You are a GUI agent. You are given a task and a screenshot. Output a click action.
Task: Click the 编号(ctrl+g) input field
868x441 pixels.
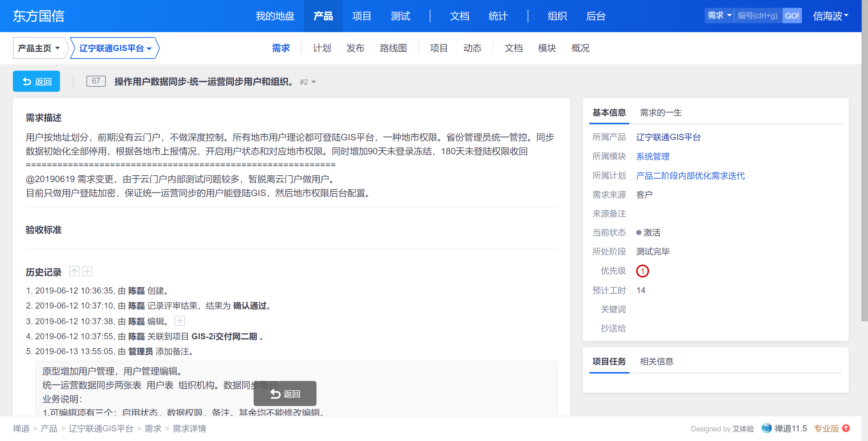[758, 16]
